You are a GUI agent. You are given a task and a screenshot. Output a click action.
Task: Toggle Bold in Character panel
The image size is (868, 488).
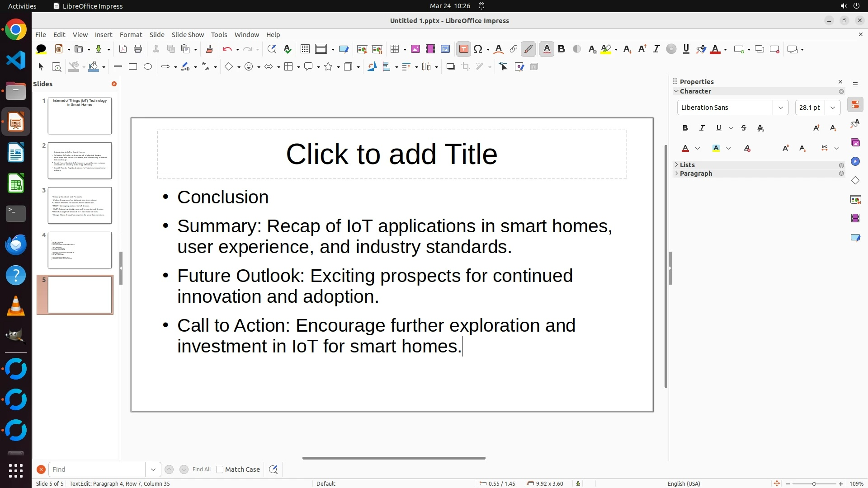click(685, 128)
